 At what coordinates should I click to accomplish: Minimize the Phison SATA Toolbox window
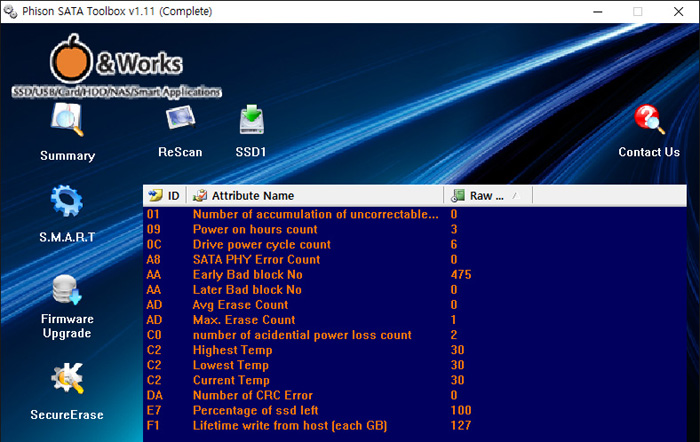point(598,12)
